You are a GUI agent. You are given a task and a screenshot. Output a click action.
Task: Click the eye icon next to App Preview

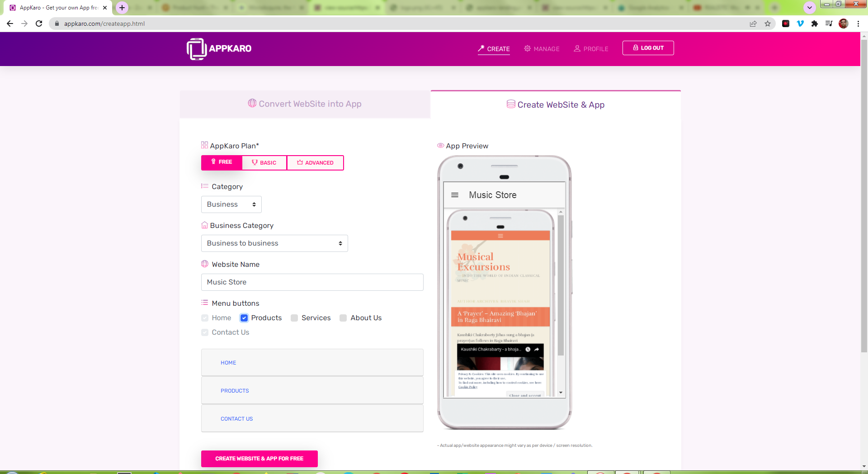(x=440, y=146)
